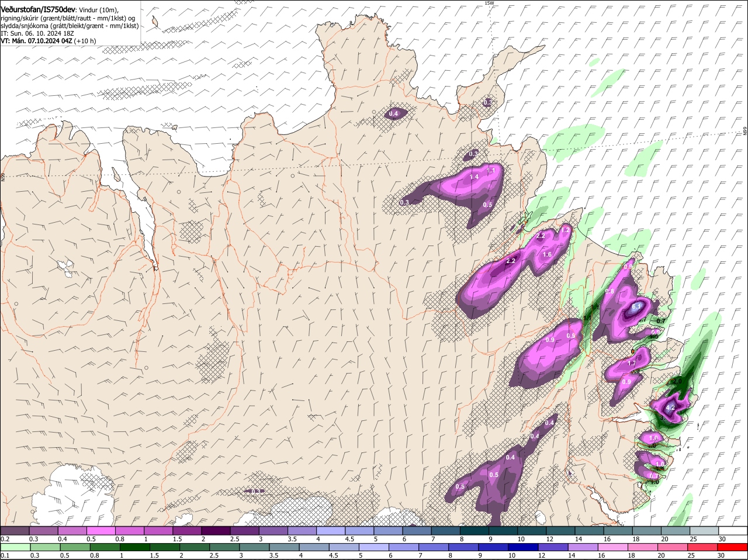The width and height of the screenshot is (748, 560).
Task: Select lower rain legend swatch 14–16
Action: 583,547
